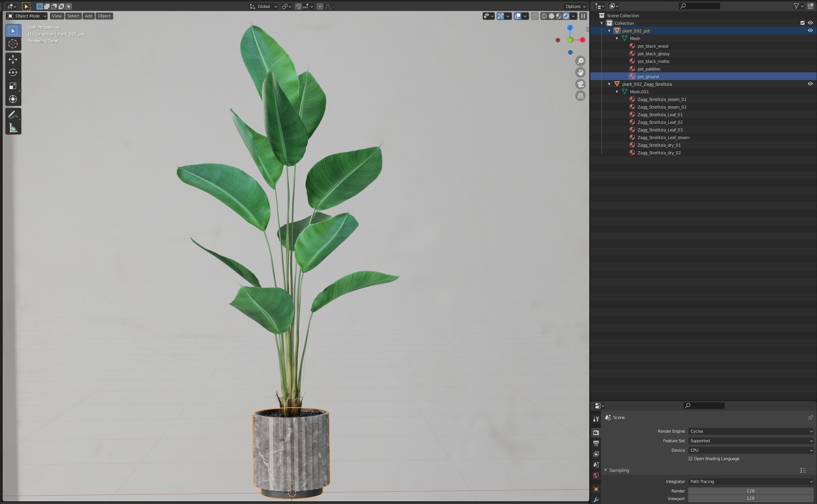817x504 pixels.
Task: Click the Render samples value field
Action: [750, 491]
